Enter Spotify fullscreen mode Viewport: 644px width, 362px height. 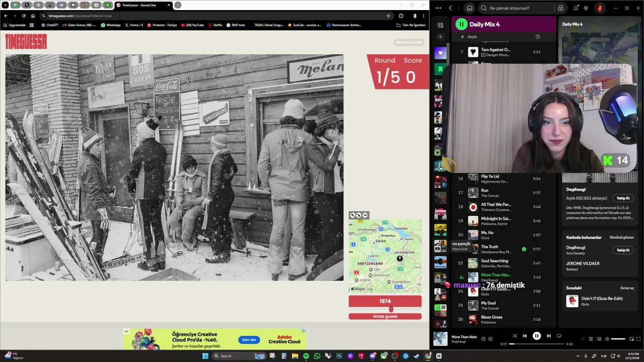pyautogui.click(x=639, y=339)
